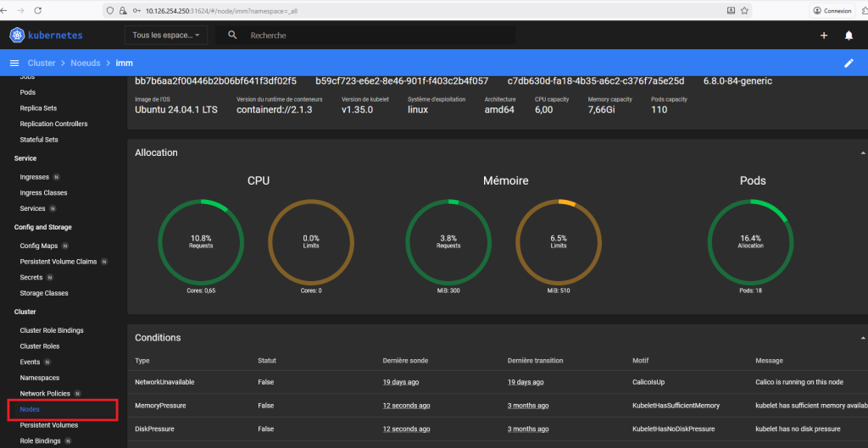Click the search magnifier icon
Screen dimensions: 868x448
(x=232, y=36)
